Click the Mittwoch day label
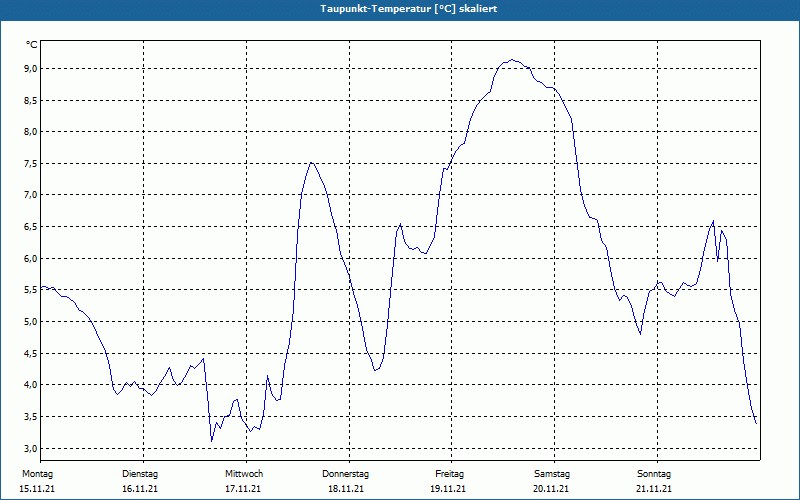 [244, 474]
